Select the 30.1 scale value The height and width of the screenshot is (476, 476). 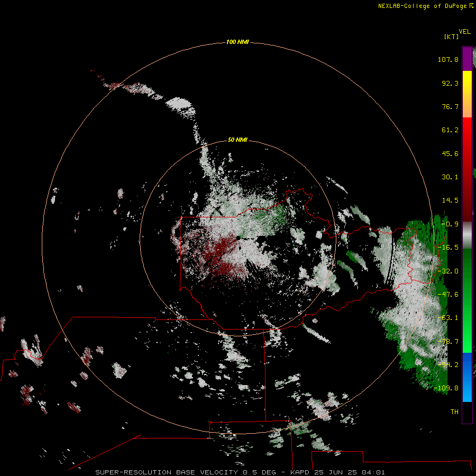click(x=450, y=177)
